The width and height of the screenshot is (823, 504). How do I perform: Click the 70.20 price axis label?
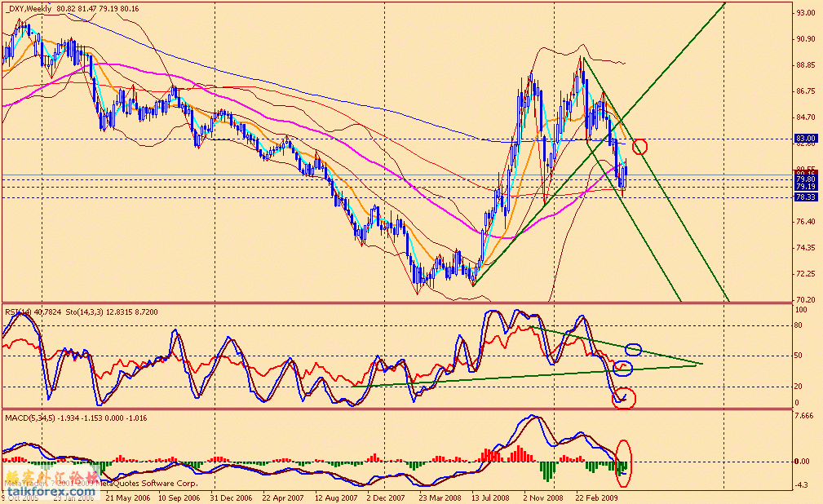(806, 300)
